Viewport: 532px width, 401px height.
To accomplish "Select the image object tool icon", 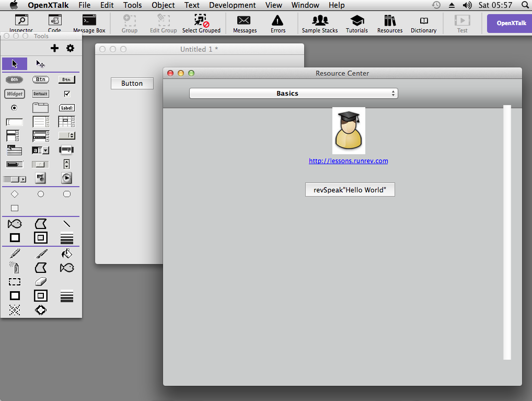I will (40, 178).
